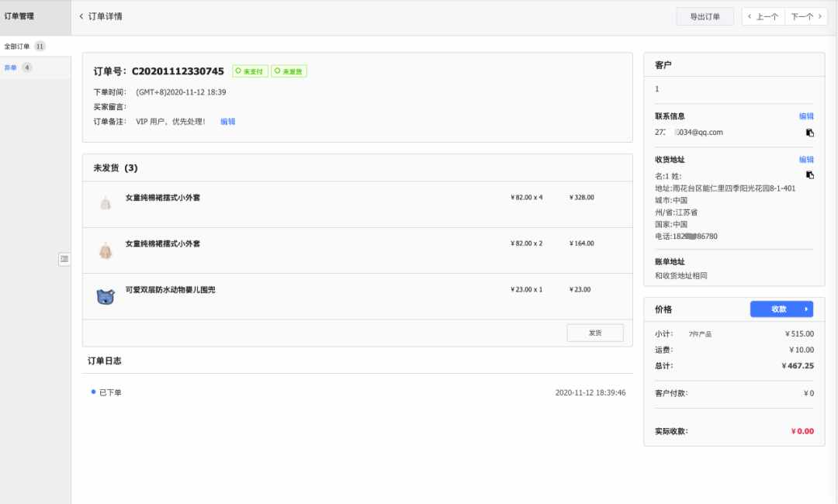Go to previous order with 上一个
This screenshot has width=838, height=504.
764,16
